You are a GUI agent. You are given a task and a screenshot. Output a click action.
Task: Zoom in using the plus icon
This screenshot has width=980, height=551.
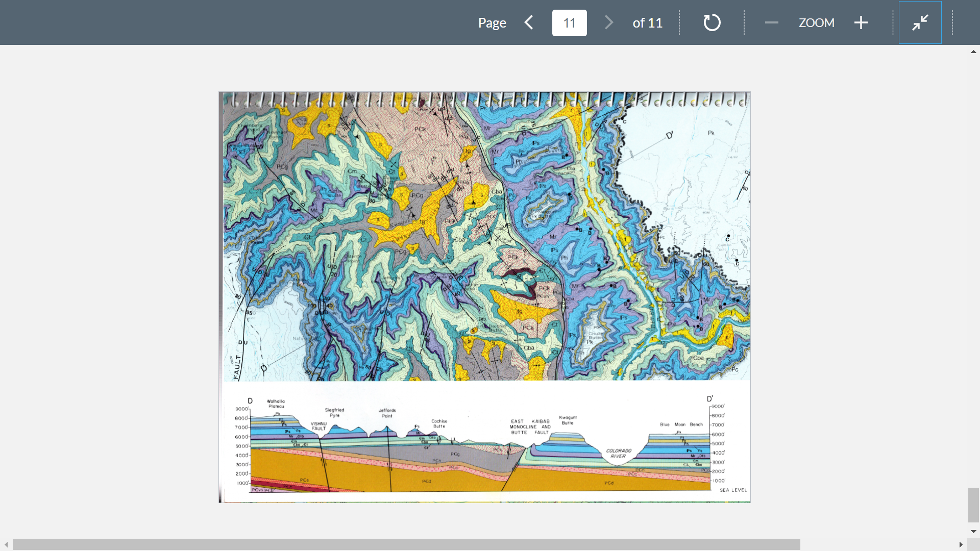point(861,22)
